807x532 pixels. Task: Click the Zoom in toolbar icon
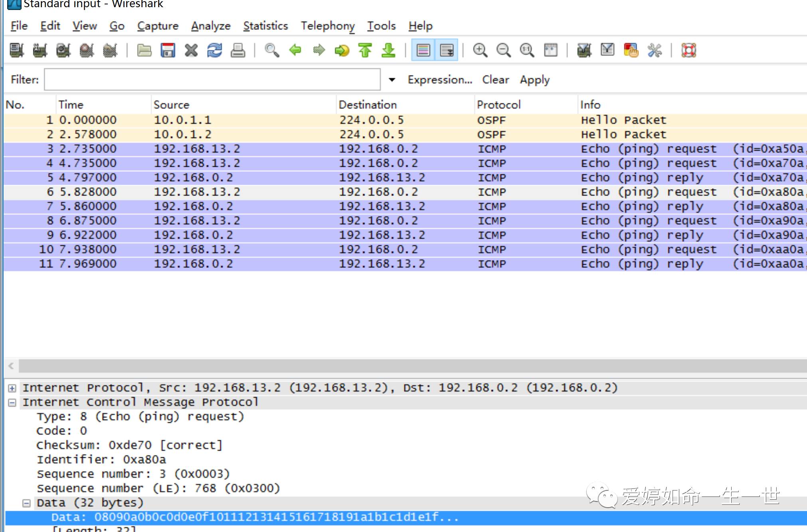click(480, 51)
